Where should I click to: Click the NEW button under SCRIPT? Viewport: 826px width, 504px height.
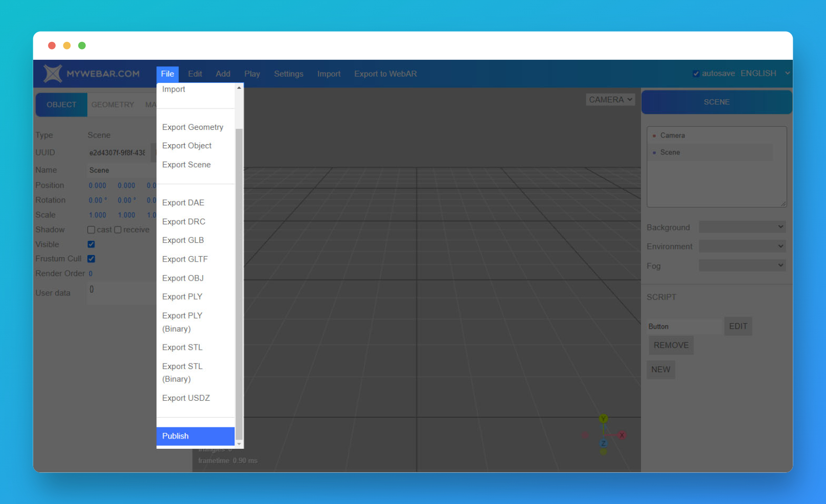tap(660, 370)
